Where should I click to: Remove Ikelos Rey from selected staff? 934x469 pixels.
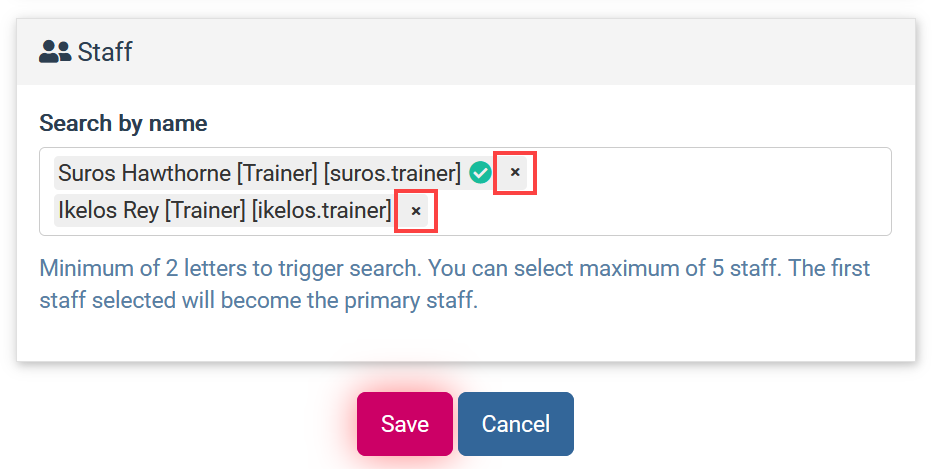tap(416, 211)
